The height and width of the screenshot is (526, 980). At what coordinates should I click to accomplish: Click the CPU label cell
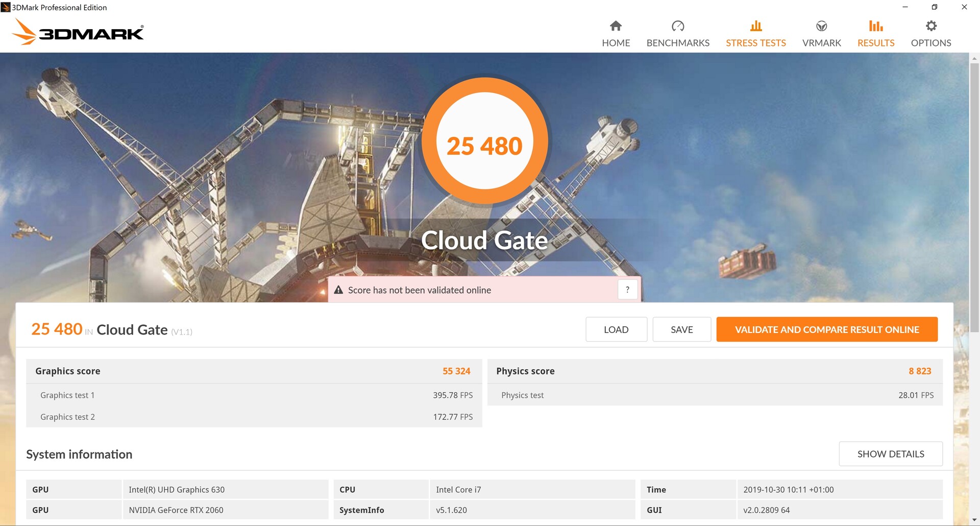coord(381,489)
